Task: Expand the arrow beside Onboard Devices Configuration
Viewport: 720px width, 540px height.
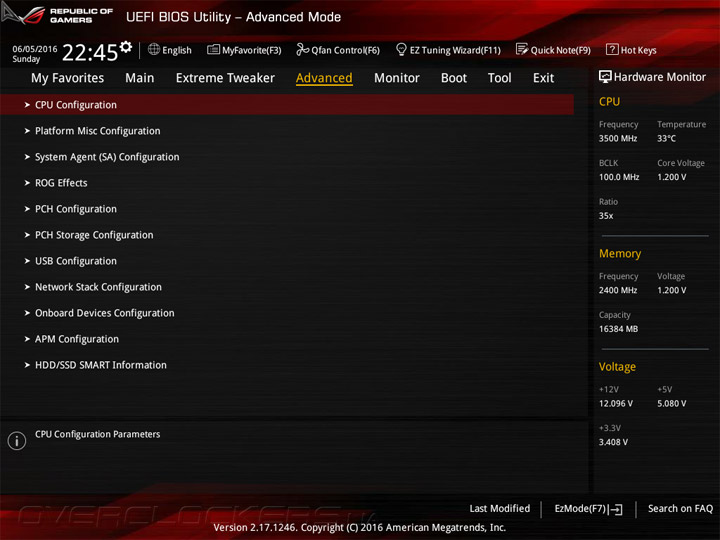Action: (27, 313)
